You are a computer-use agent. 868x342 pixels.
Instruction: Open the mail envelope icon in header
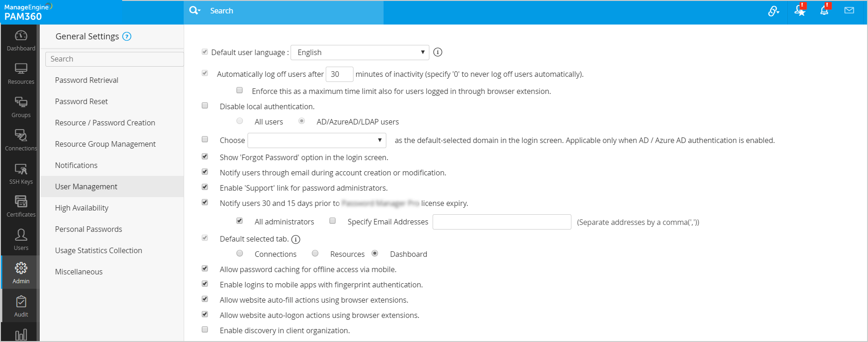click(x=849, y=11)
